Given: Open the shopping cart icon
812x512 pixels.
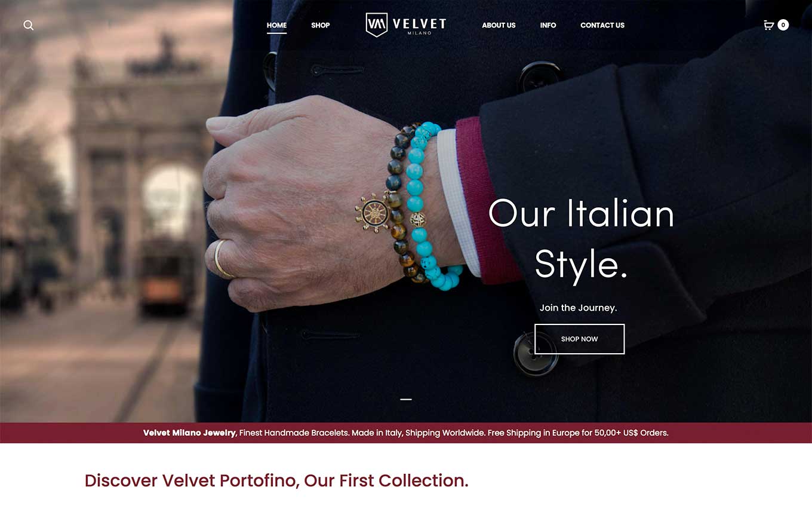Looking at the screenshot, I should pos(769,25).
